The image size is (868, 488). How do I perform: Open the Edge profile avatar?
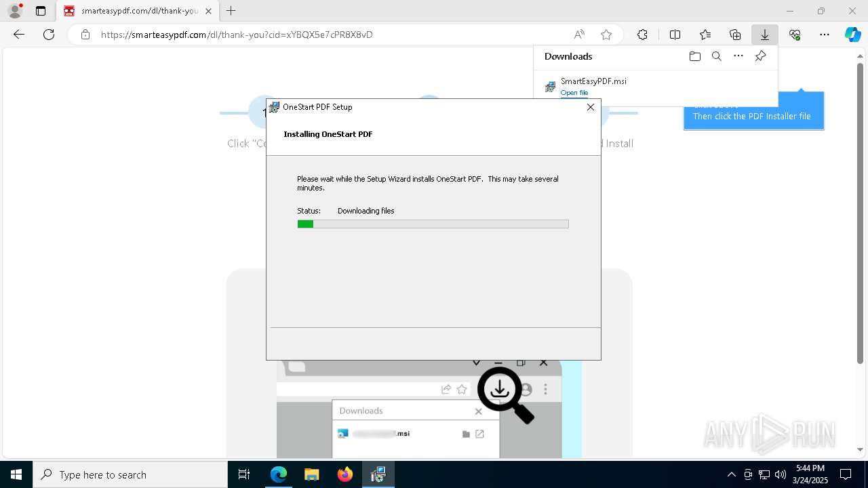point(14,11)
